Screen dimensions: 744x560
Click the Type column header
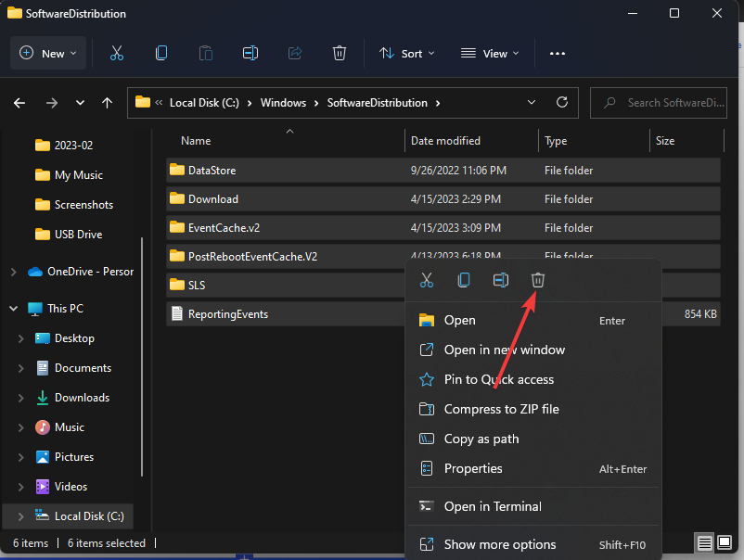point(594,141)
